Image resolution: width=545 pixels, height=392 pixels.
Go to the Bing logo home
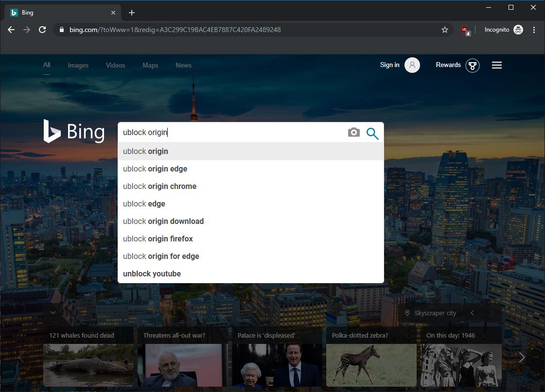74,131
